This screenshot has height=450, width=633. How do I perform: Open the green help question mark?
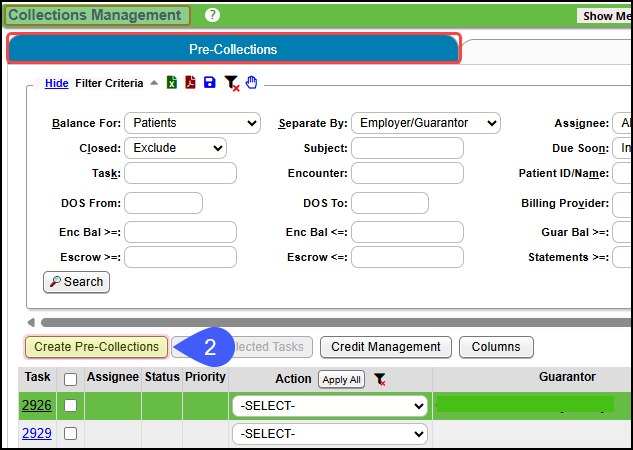coord(212,15)
